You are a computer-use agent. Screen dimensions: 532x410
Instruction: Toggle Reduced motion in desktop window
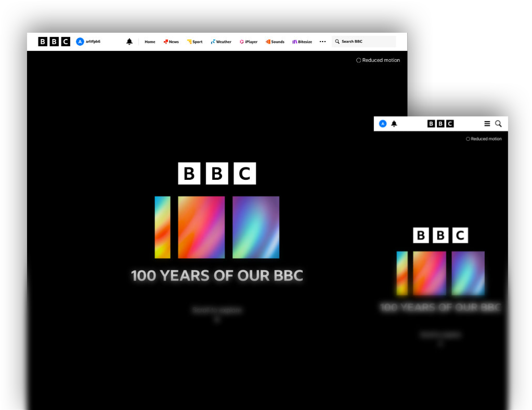(378, 60)
